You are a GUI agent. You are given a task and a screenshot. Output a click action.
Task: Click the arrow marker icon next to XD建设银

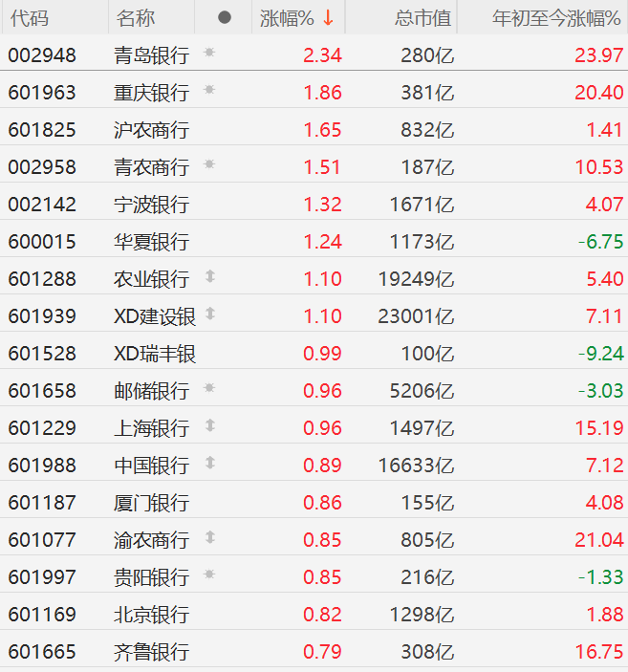(210, 314)
